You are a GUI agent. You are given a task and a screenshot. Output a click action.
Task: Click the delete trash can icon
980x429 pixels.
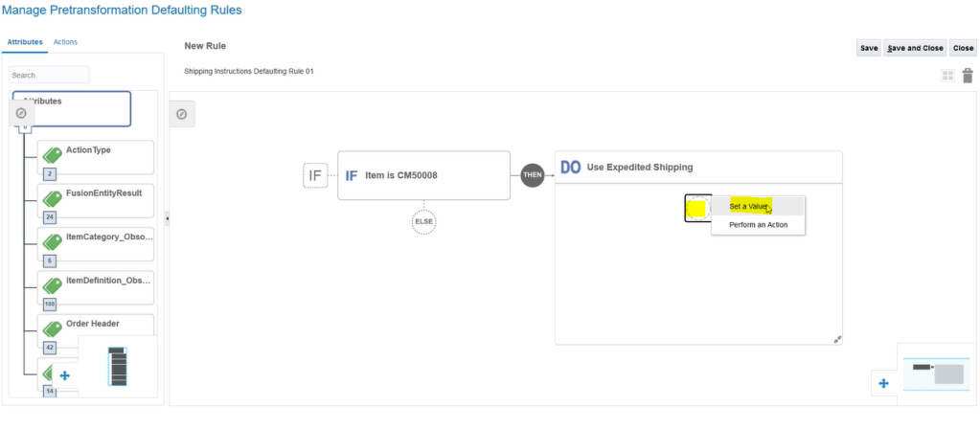[967, 76]
